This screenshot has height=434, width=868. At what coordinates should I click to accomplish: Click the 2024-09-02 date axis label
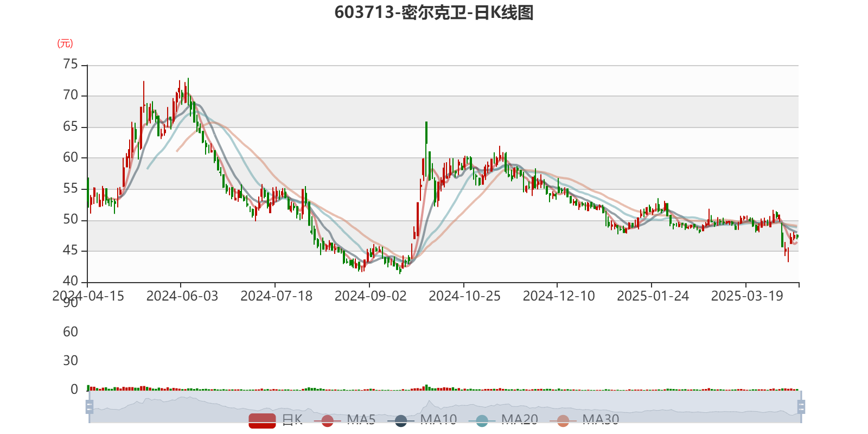tap(371, 296)
